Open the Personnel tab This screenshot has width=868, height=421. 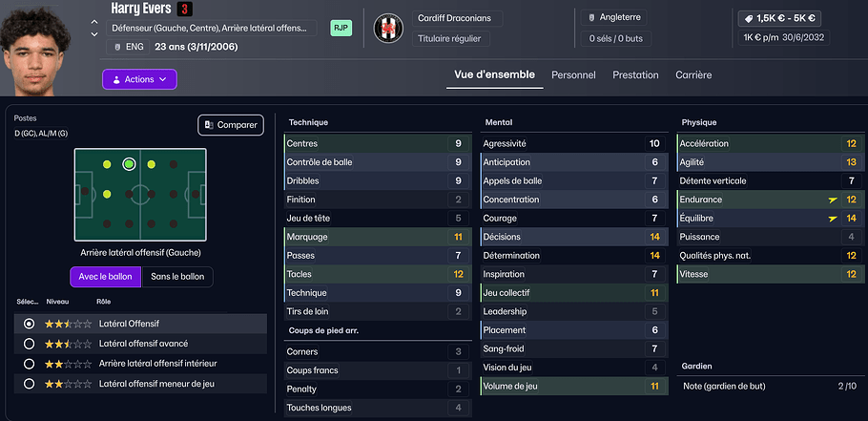pyautogui.click(x=573, y=74)
